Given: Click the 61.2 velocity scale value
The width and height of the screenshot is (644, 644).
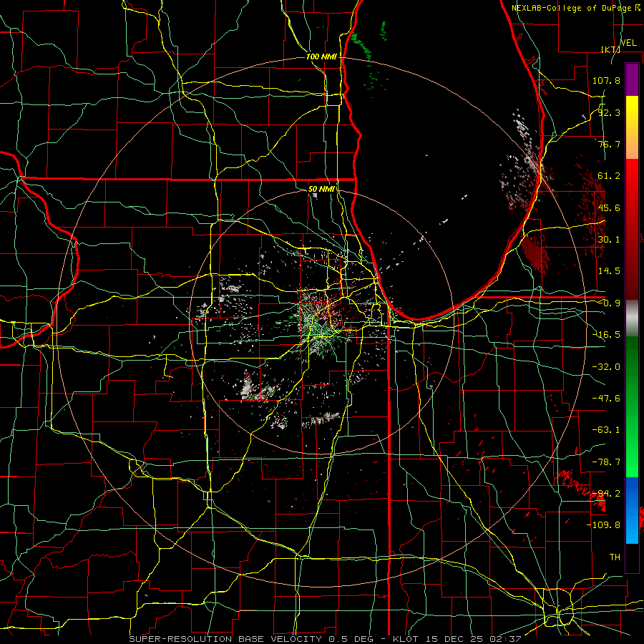Looking at the screenshot, I should pyautogui.click(x=609, y=176).
